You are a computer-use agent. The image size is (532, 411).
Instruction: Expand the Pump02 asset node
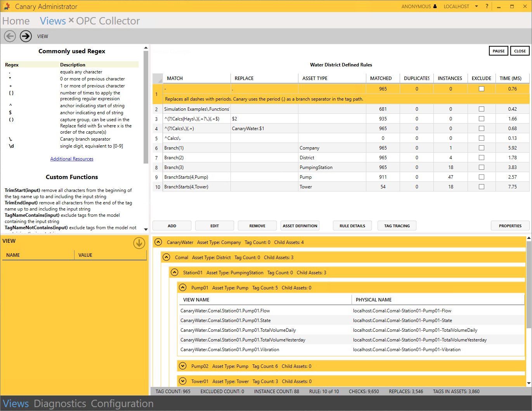[x=182, y=366]
